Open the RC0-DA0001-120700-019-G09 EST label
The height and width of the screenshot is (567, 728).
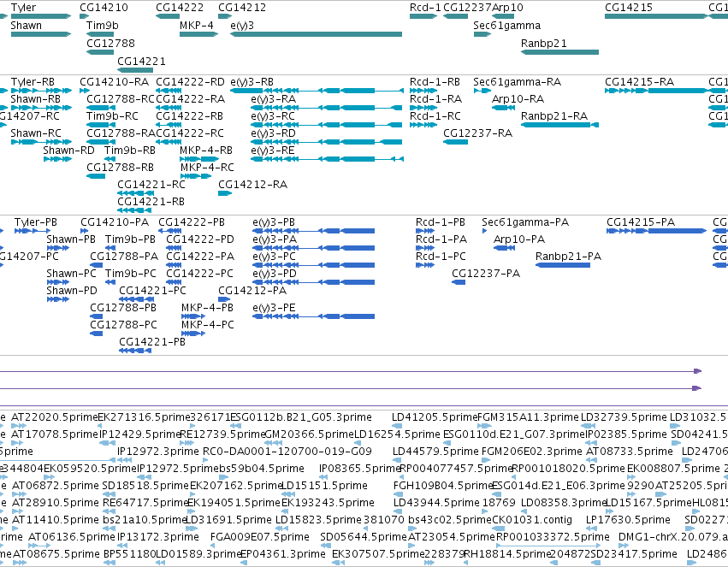click(287, 452)
